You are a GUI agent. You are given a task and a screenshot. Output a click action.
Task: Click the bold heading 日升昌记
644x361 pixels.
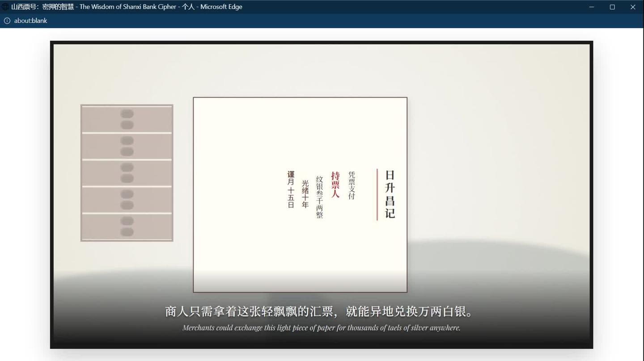click(x=390, y=194)
